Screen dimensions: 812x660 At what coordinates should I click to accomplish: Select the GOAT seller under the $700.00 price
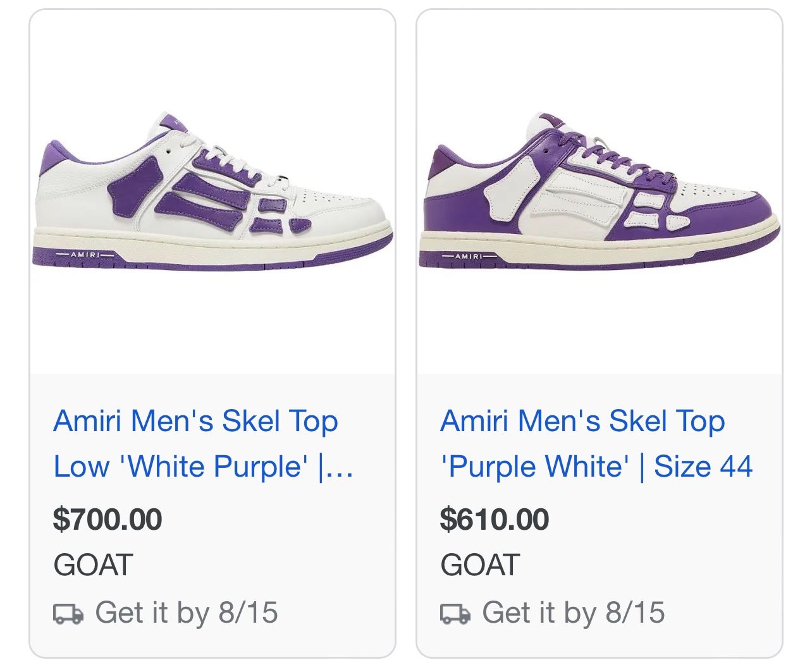[x=93, y=565]
